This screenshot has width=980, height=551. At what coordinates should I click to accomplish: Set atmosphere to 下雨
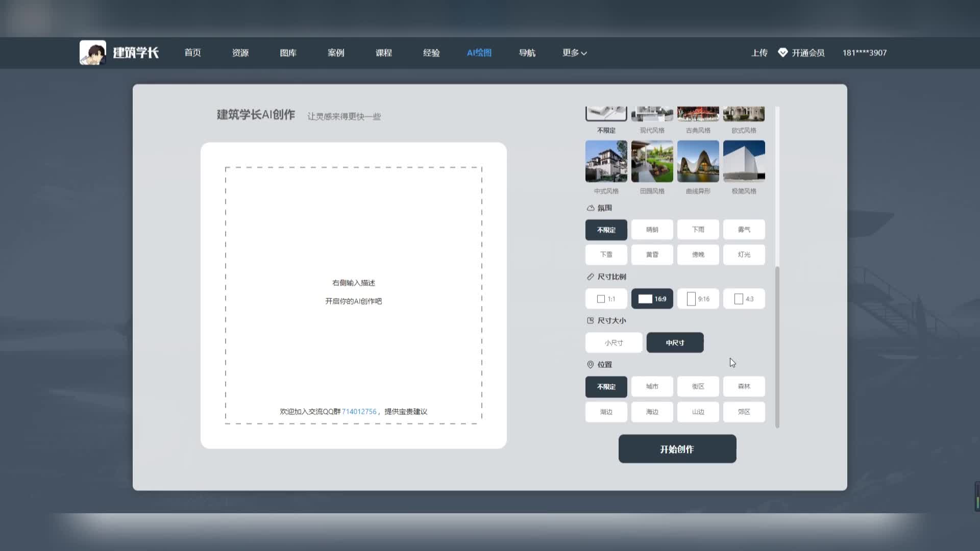(x=698, y=230)
